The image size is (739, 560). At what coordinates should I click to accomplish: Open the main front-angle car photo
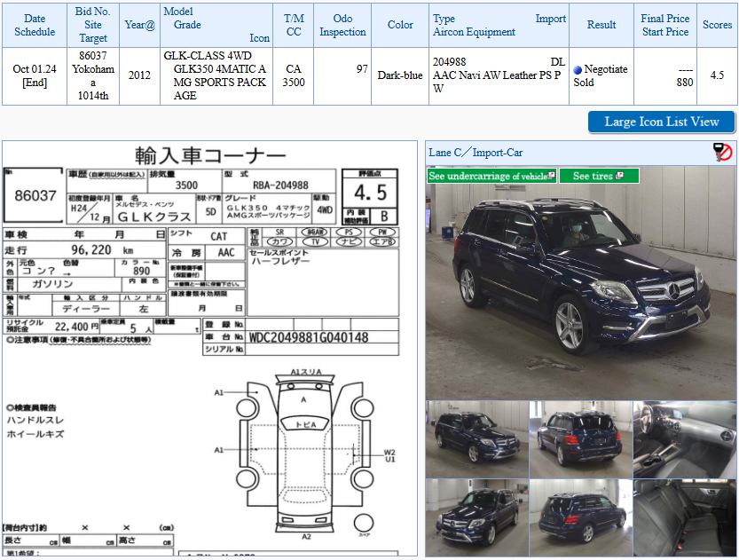click(581, 283)
